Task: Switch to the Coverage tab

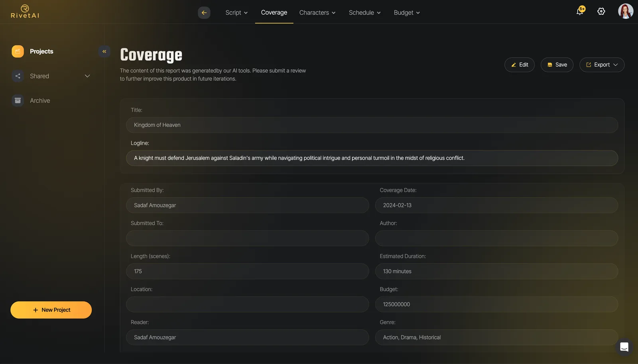Action: 274,13
